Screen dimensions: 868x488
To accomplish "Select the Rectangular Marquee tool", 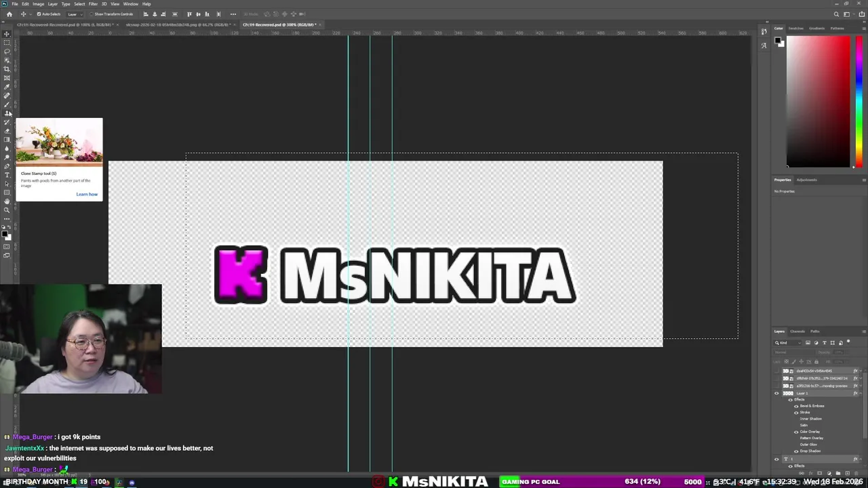I will tap(7, 42).
